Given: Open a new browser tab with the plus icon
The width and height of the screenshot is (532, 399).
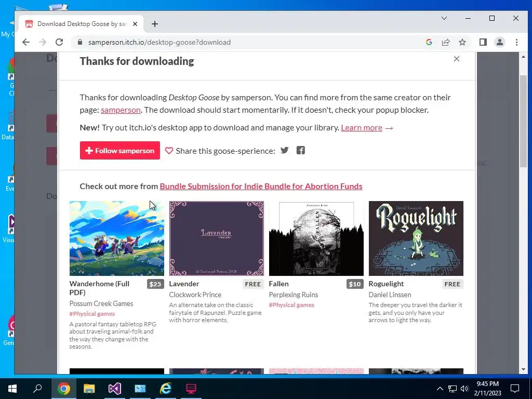Looking at the screenshot, I should tap(155, 24).
